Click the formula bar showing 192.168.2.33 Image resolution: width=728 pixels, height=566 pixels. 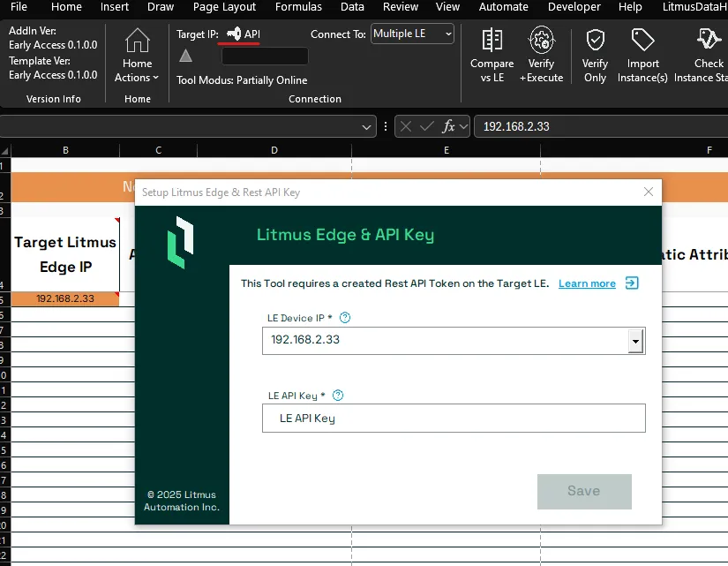tap(601, 126)
